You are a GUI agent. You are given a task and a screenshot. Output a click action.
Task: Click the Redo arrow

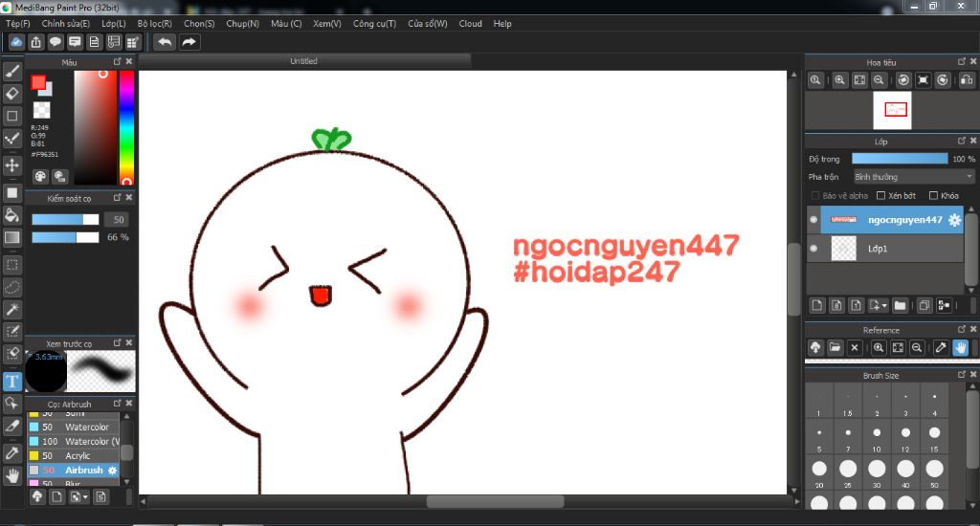point(189,42)
